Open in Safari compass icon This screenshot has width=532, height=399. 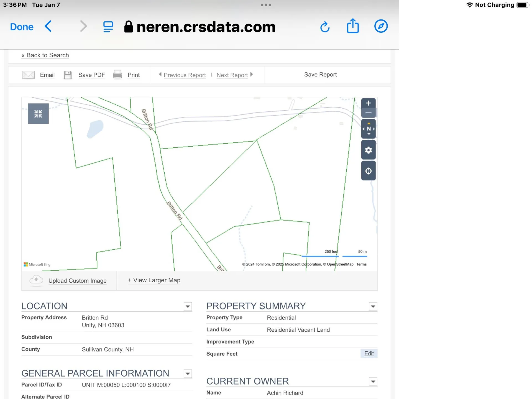[x=381, y=26]
